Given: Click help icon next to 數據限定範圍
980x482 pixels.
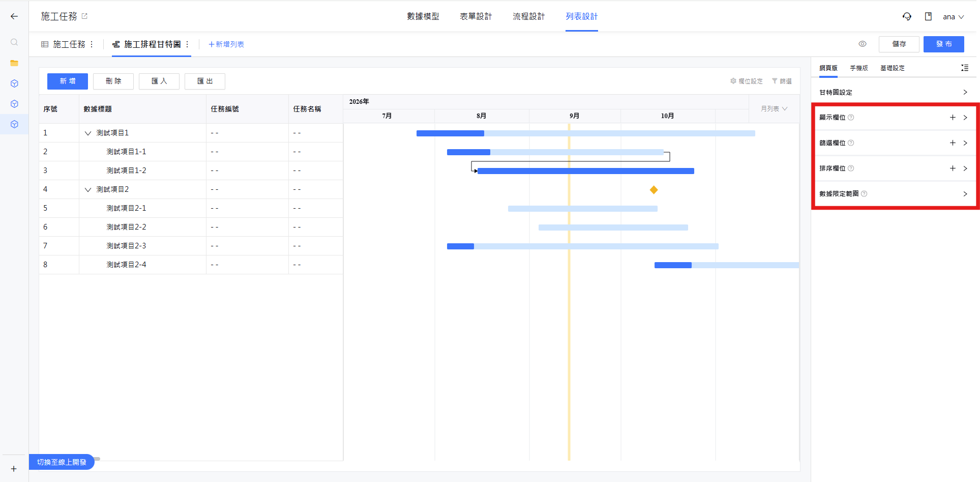Looking at the screenshot, I should [864, 194].
